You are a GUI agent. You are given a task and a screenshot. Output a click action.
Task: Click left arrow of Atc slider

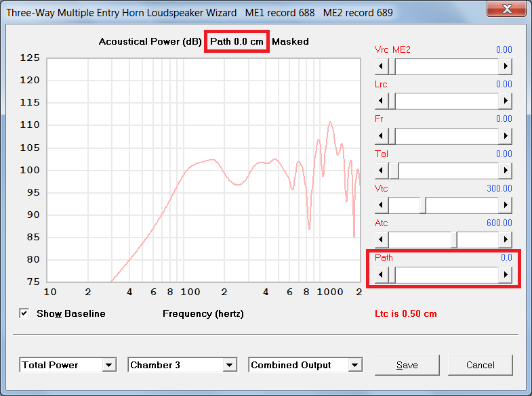(382, 240)
